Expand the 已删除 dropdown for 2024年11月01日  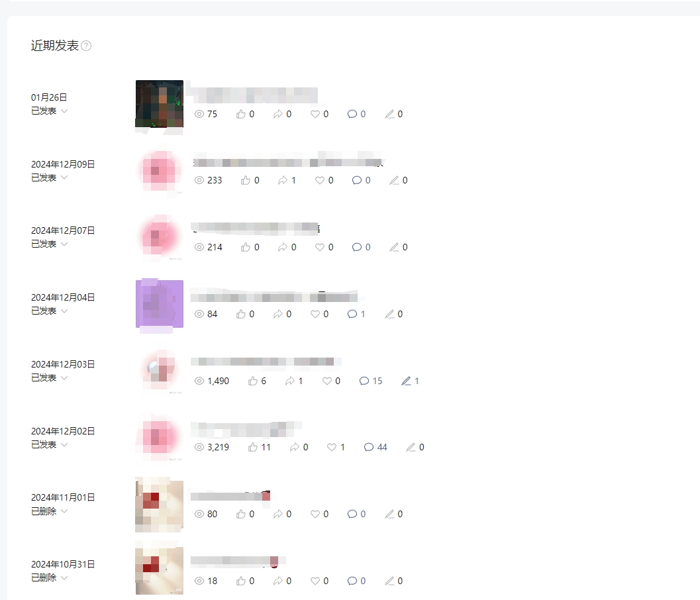coord(64,511)
